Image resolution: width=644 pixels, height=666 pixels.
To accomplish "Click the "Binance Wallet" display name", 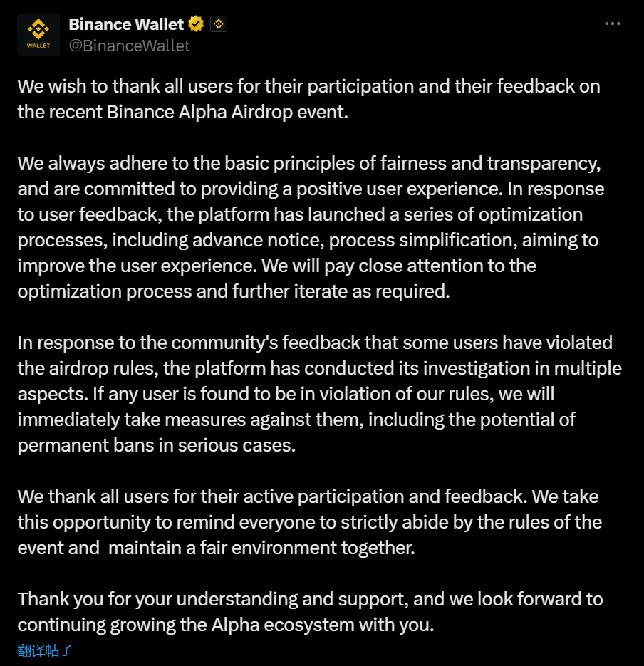I will [126, 24].
